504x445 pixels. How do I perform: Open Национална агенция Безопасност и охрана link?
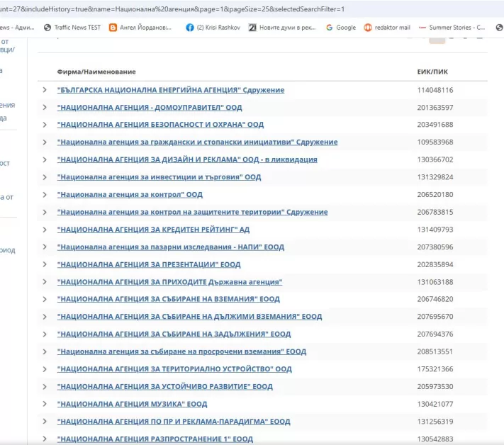click(160, 125)
